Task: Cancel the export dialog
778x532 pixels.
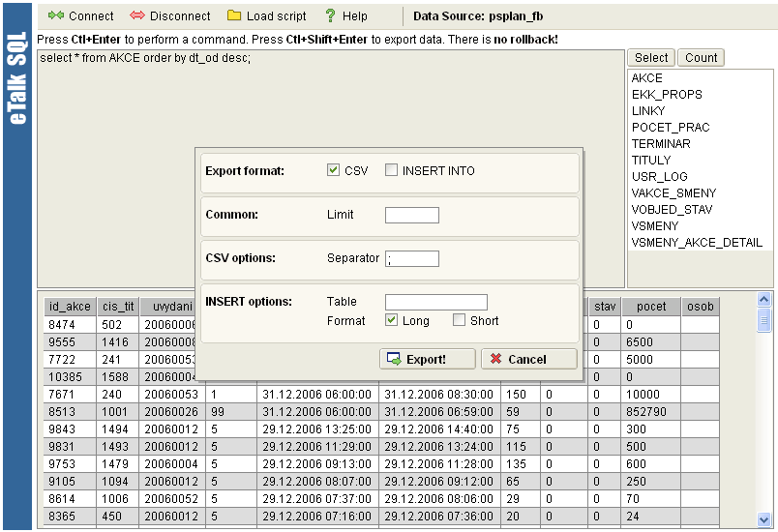Action: click(528, 359)
